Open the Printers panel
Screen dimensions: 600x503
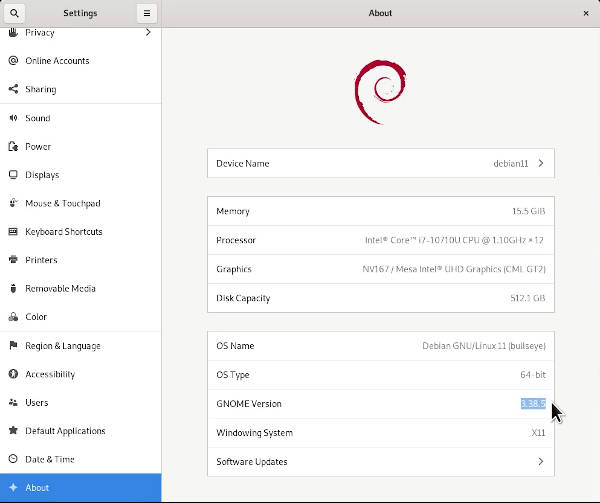80,260
